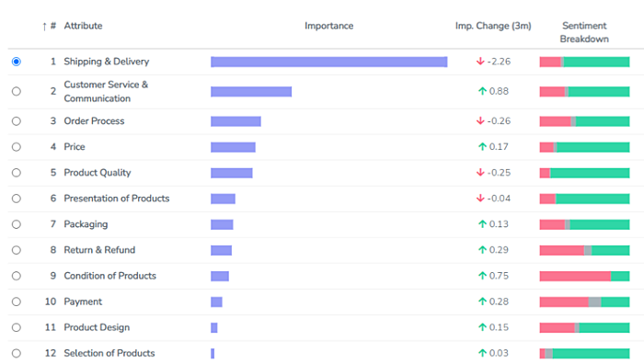Screen dimensions: 644x364
Task: Click the green up arrow for Packaging
Action: tap(482, 224)
